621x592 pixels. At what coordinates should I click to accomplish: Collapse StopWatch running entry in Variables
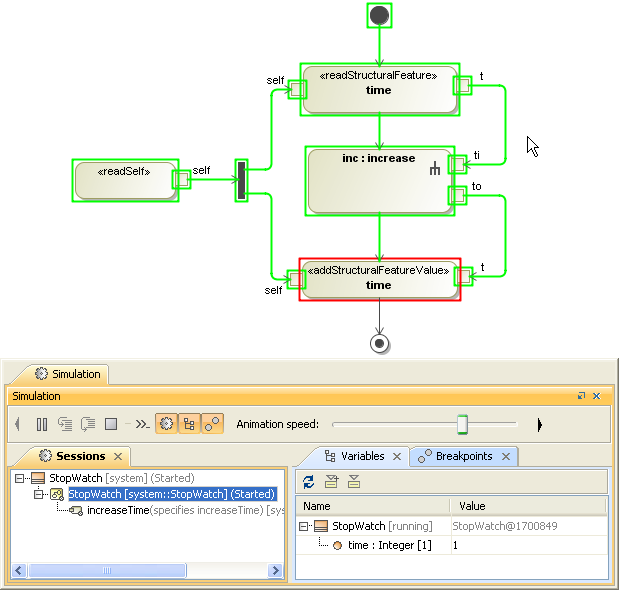[x=304, y=526]
